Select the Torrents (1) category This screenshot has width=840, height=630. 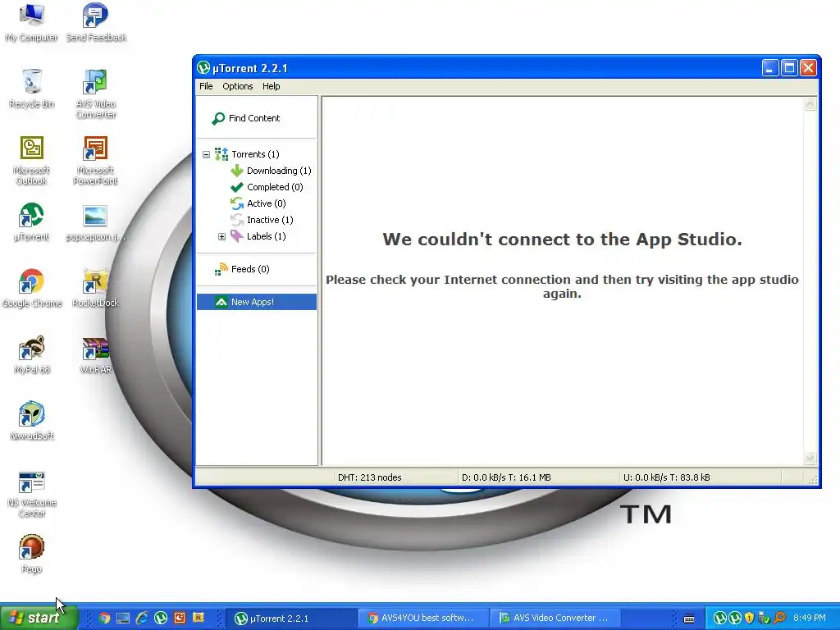[248, 154]
